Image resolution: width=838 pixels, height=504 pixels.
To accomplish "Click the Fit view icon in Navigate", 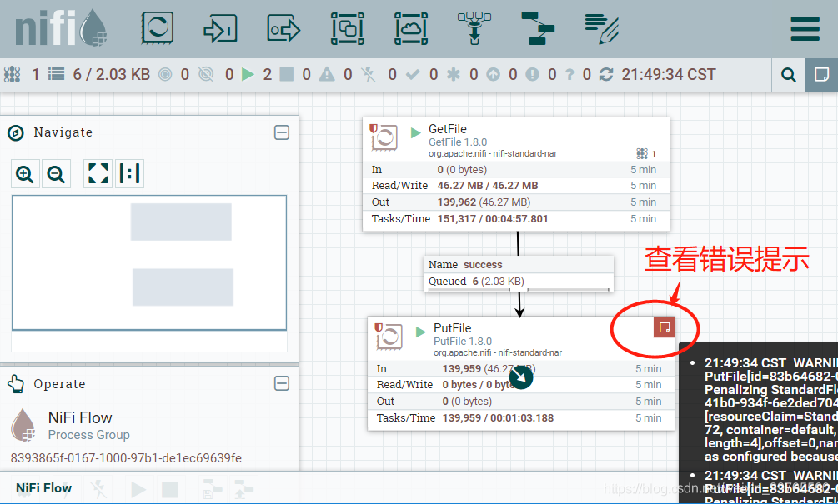I will point(98,174).
